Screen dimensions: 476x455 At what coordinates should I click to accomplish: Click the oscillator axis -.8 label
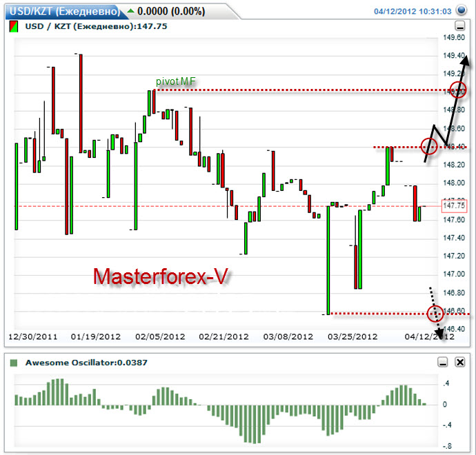click(447, 446)
